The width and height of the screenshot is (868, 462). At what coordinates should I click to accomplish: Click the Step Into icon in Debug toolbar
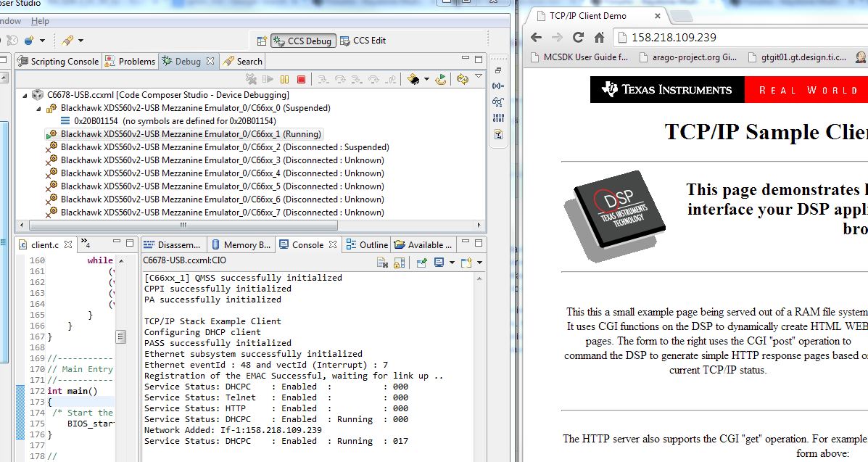323,79
